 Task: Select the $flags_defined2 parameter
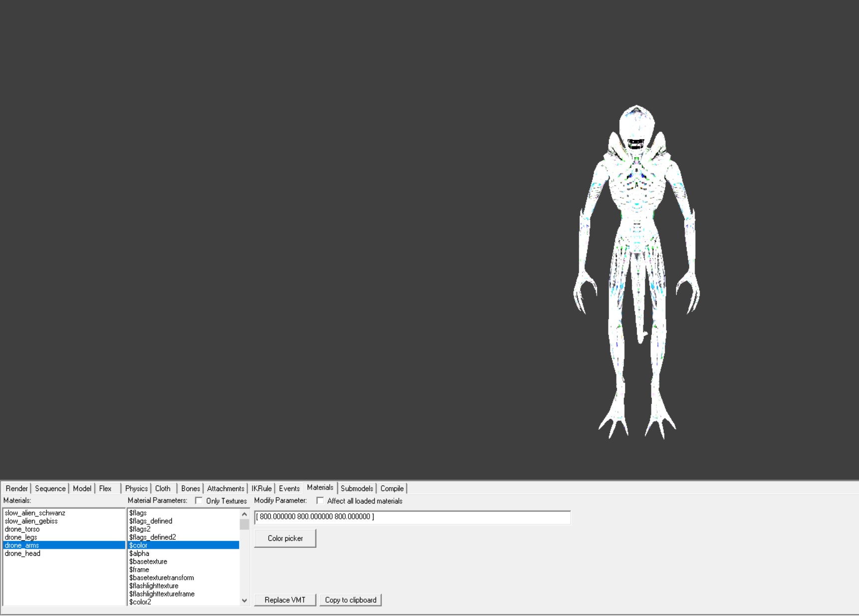pos(183,537)
